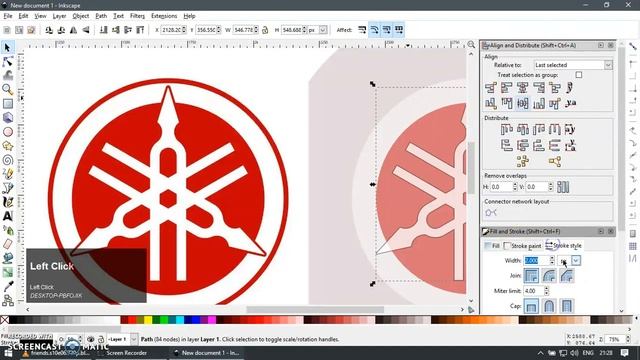Iconify the Align and Distribute panel
Screen dimensions: 640x360
click(600, 45)
